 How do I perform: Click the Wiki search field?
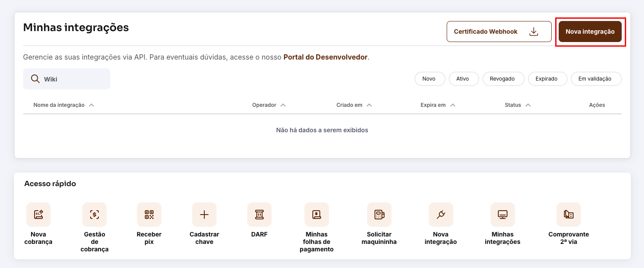(x=66, y=79)
